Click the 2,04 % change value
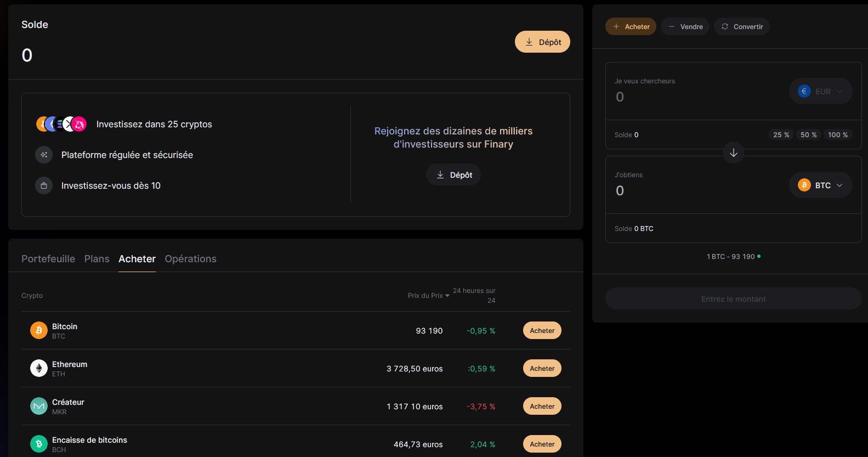The width and height of the screenshot is (868, 457). 483,444
